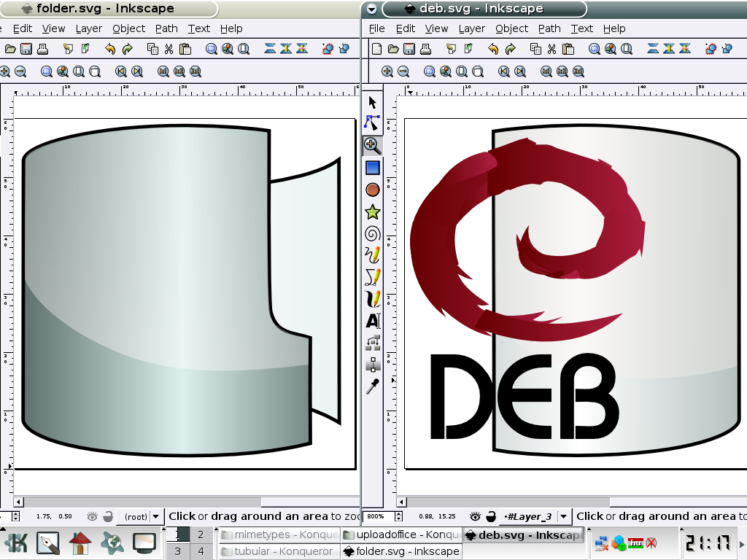Toggle layer visibility eye in deb.svg statusbar
The image size is (747, 560).
[x=475, y=516]
